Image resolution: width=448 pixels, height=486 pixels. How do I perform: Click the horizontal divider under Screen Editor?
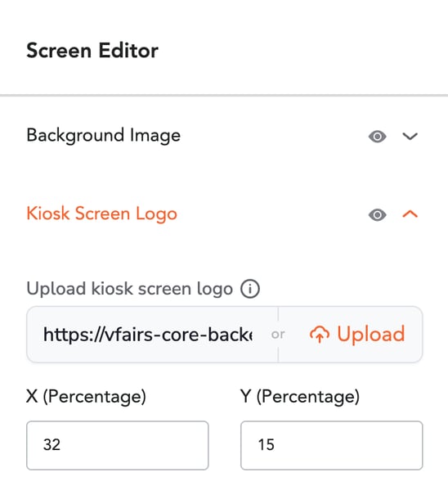pos(224,95)
